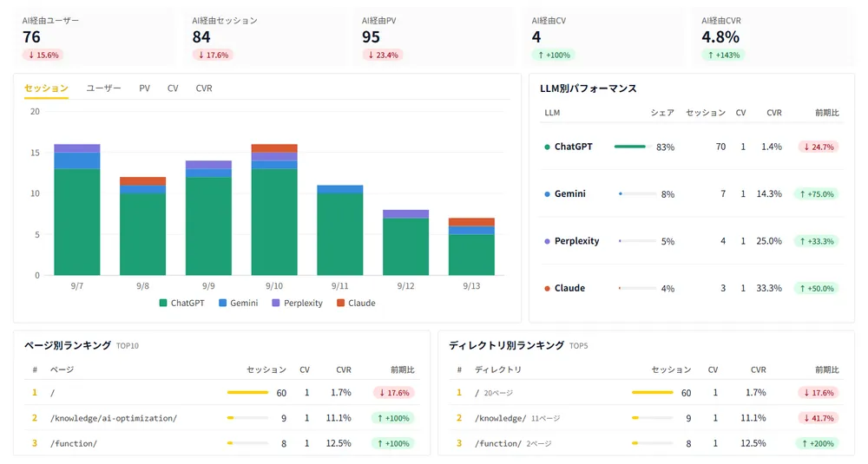Open the PV chart tab
This screenshot has width=868, height=464.
point(144,88)
